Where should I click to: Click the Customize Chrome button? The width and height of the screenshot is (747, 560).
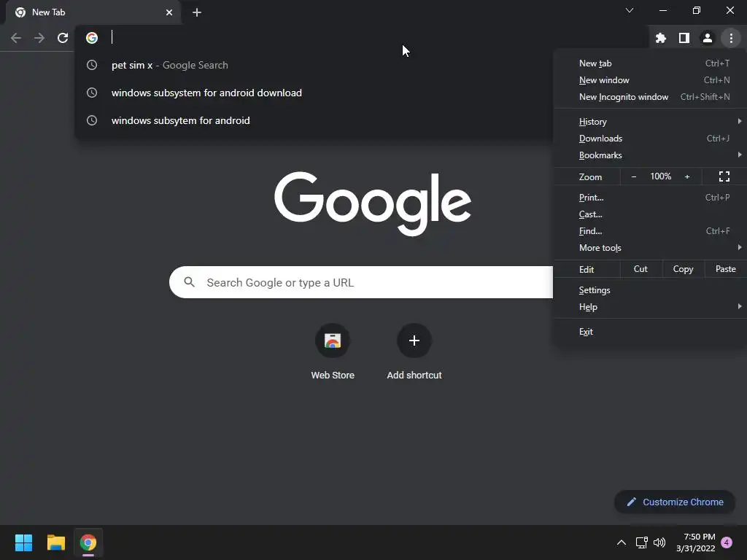pyautogui.click(x=675, y=502)
